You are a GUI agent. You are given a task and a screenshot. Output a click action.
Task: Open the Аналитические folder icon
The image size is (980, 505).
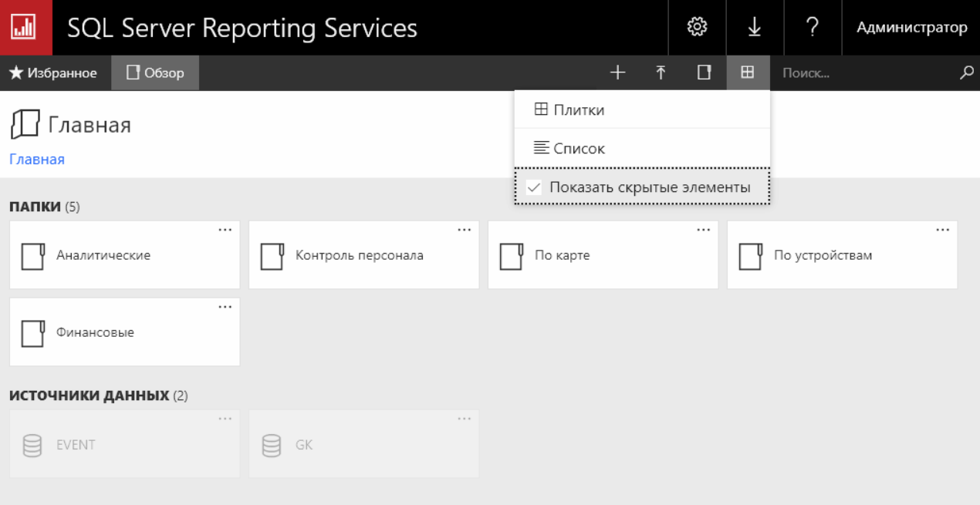(x=32, y=257)
